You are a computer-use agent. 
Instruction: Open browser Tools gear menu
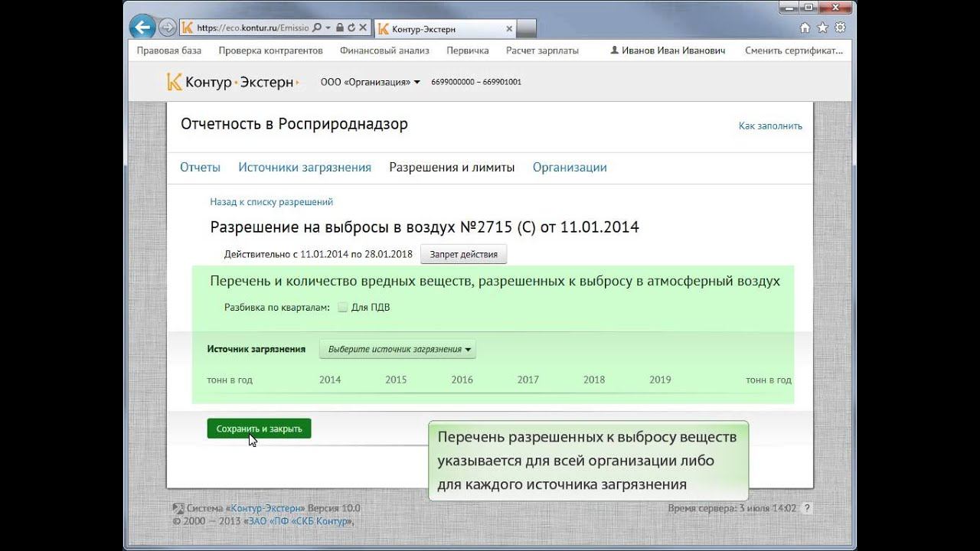coord(840,28)
